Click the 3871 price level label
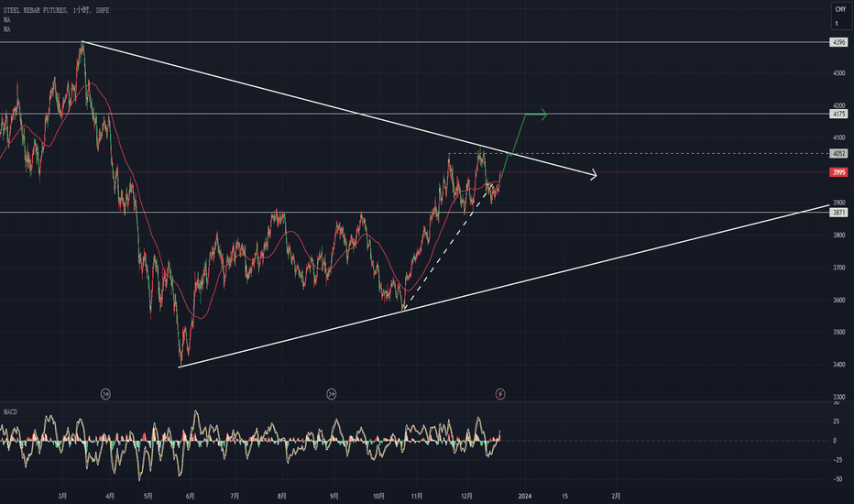The width and height of the screenshot is (854, 504). (x=838, y=212)
